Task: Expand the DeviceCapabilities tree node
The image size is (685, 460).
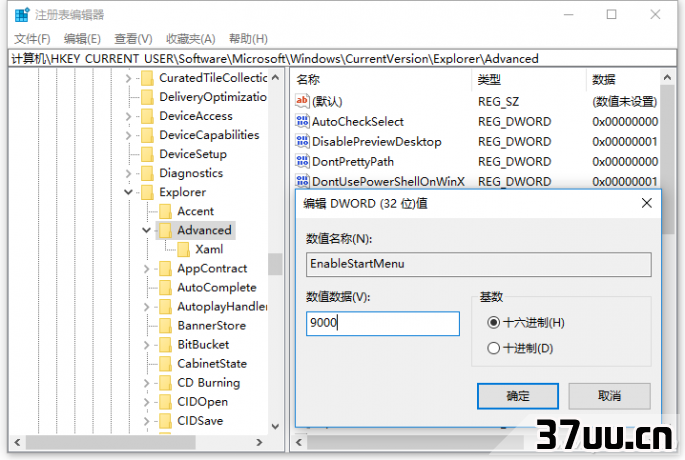Action: tap(128, 135)
